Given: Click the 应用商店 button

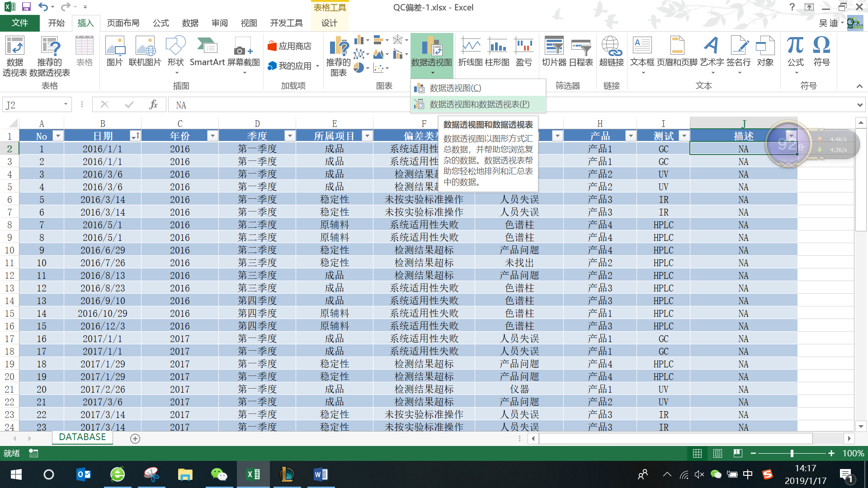Looking at the screenshot, I should (x=289, y=46).
